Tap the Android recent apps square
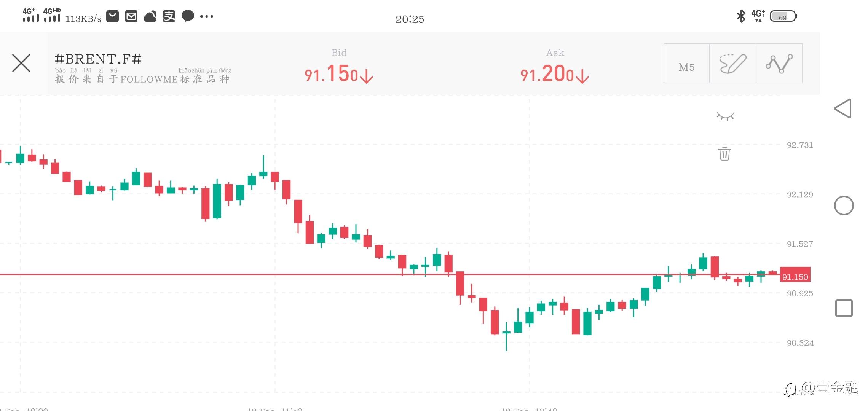 (844, 308)
